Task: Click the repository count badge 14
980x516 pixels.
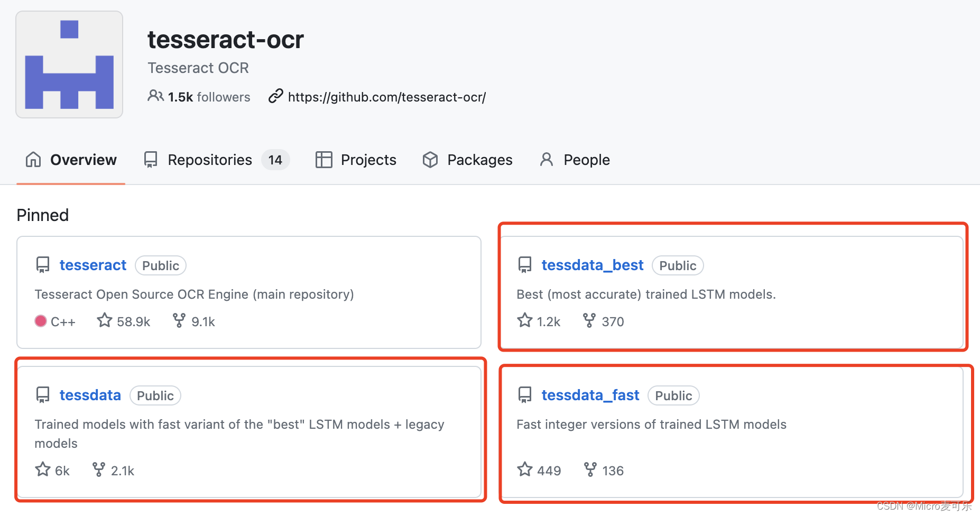Action: pos(275,160)
